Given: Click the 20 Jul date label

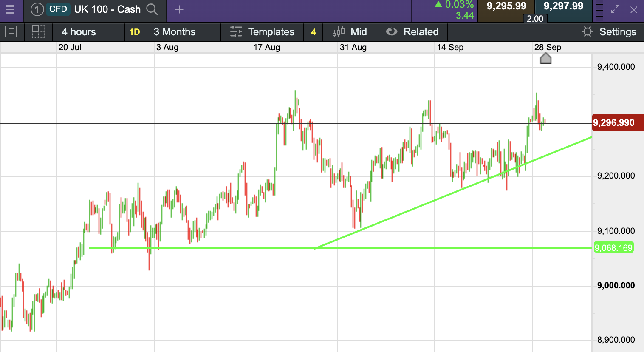Looking at the screenshot, I should (x=70, y=47).
